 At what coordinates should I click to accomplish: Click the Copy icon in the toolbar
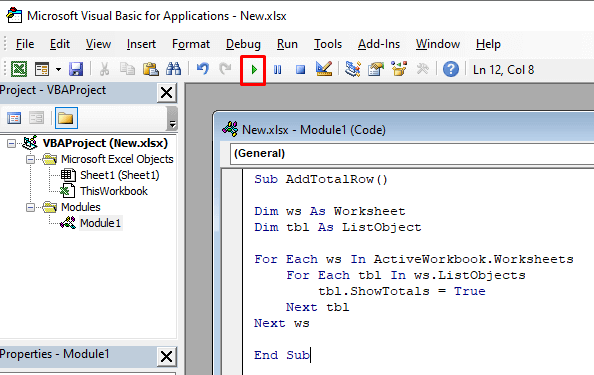[127, 69]
